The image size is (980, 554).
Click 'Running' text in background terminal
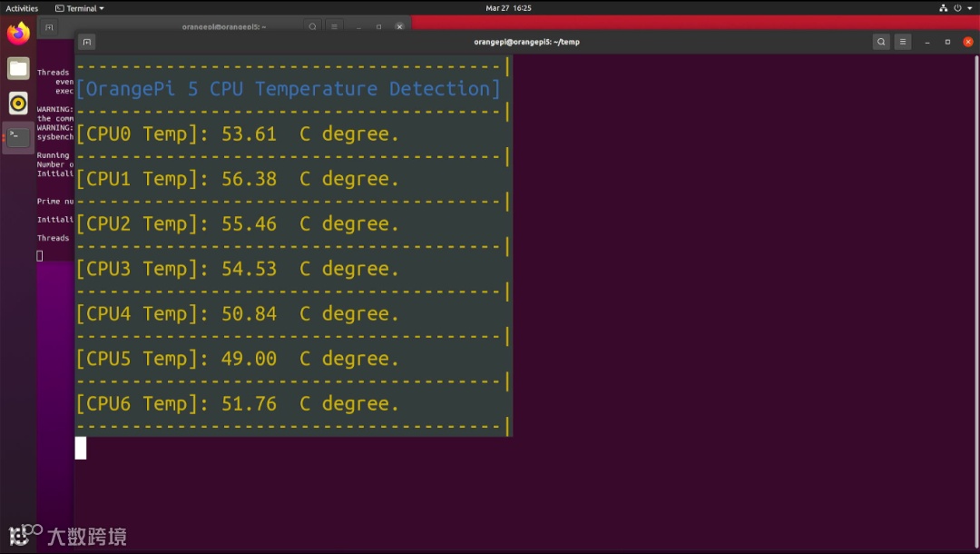(x=53, y=155)
